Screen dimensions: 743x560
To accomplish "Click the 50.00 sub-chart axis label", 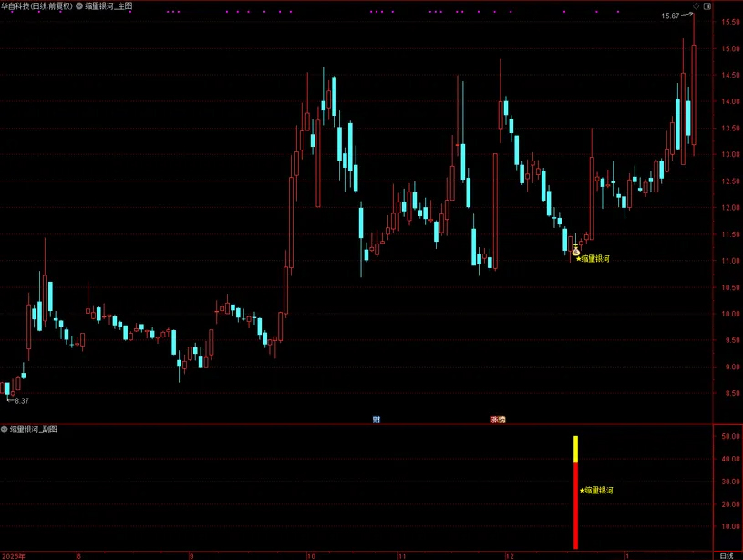I will click(x=730, y=436).
